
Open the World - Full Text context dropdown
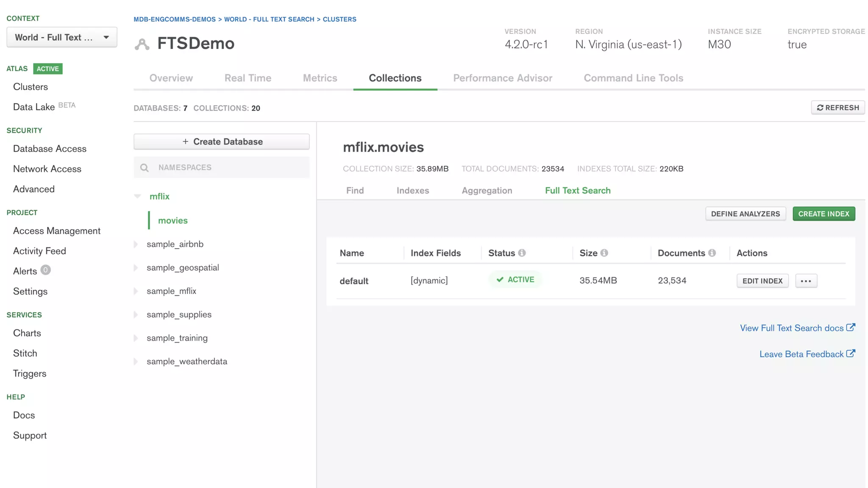coord(62,37)
